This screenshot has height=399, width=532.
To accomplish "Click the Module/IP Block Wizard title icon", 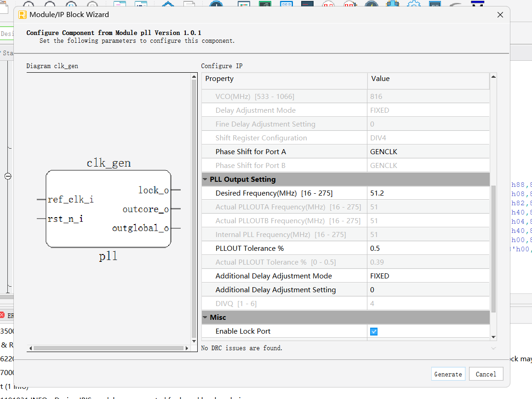I will (22, 15).
